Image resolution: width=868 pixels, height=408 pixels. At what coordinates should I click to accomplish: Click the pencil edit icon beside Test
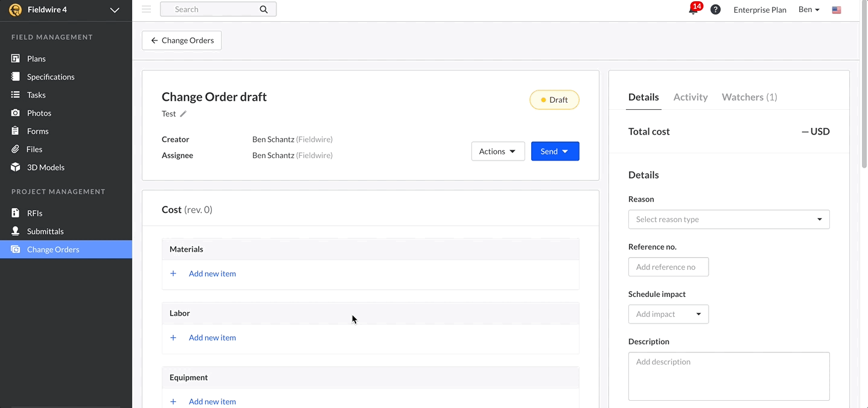[x=183, y=113]
